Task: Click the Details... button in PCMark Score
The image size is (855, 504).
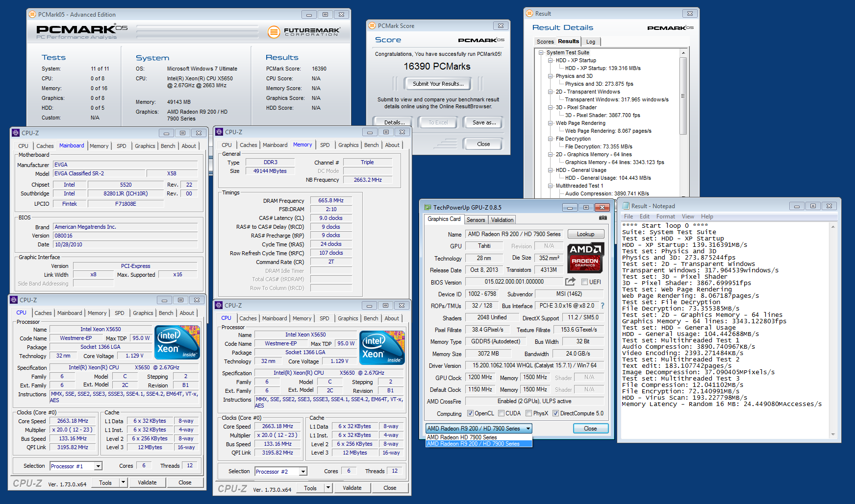Action: pos(394,122)
